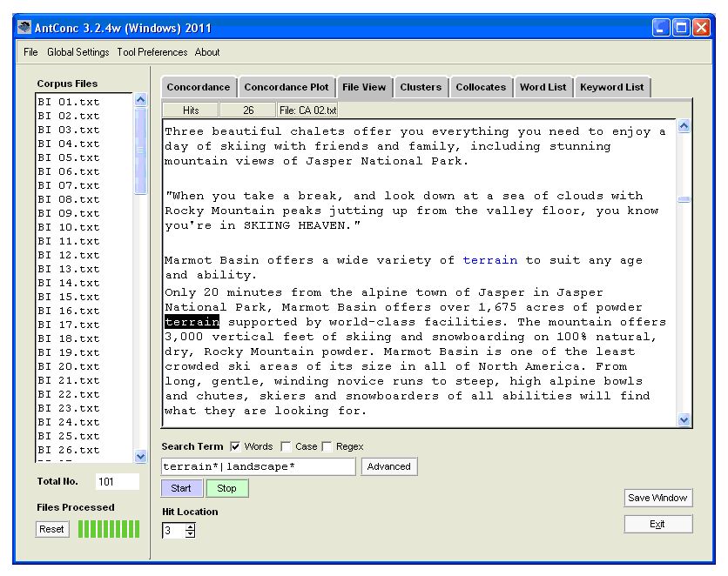Click the Hits count value 26
Image resolution: width=728 pixels, height=576 pixels.
[x=248, y=111]
